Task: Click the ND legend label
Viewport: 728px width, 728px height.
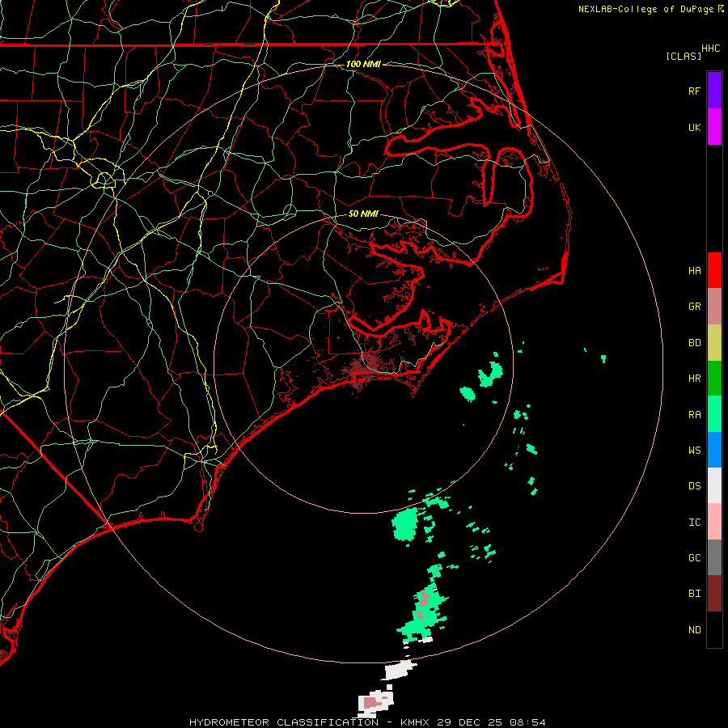Action: pyautogui.click(x=694, y=630)
